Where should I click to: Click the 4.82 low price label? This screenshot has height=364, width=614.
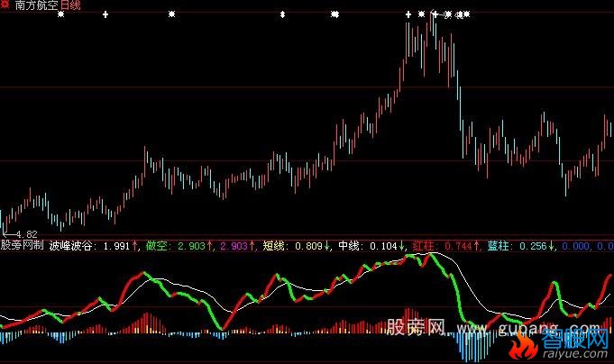[27, 234]
